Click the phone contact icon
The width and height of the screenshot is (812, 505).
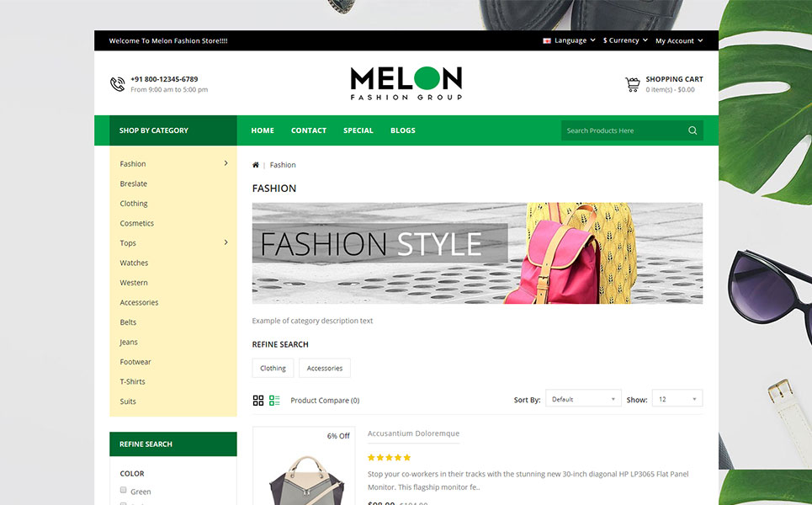(x=118, y=84)
